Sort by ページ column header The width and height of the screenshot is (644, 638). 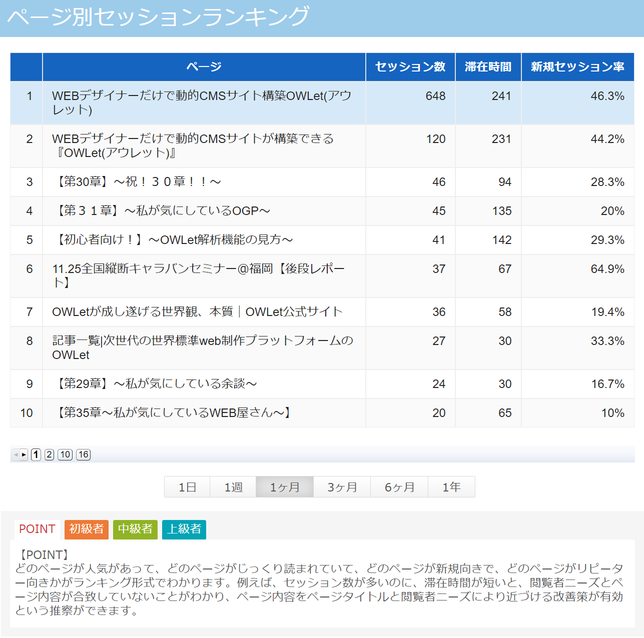click(x=204, y=67)
